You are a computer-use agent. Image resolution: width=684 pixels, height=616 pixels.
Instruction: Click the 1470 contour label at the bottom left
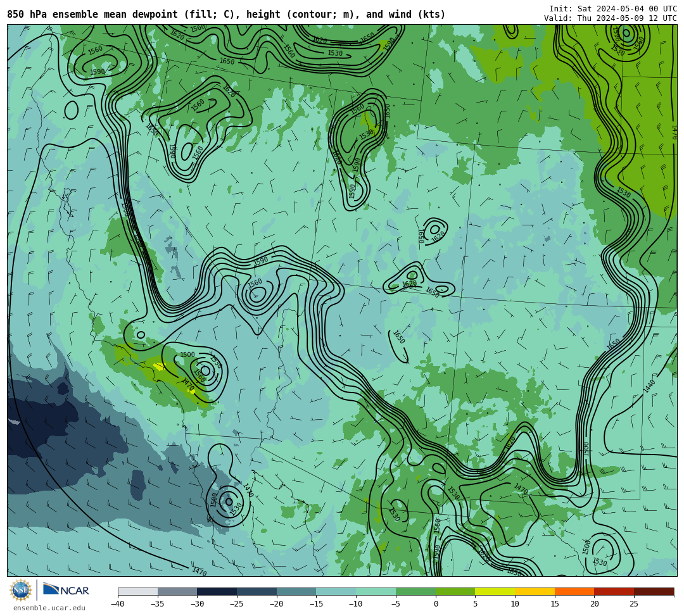(199, 570)
